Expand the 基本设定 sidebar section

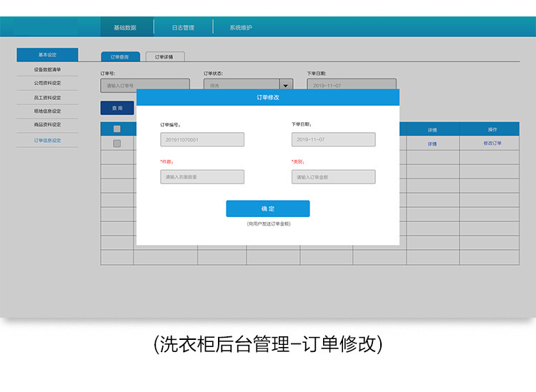coord(47,54)
